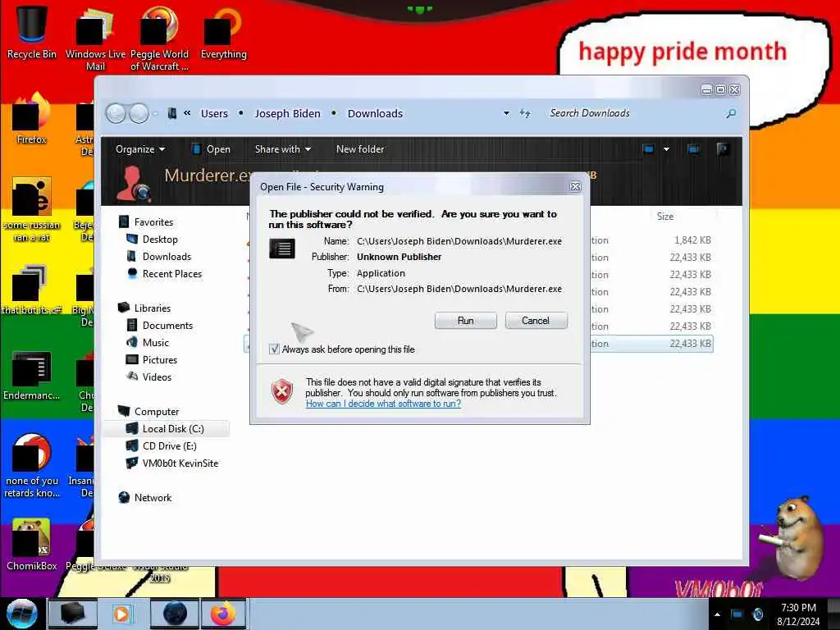Click the change view icon in Explorer toolbar
The image size is (840, 630).
coord(648,149)
